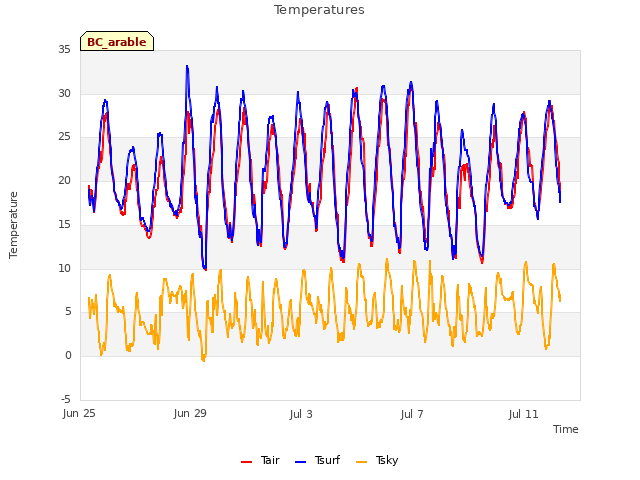Click the Jul 7 x-axis tick label
The height and width of the screenshot is (480, 640).
click(x=412, y=414)
